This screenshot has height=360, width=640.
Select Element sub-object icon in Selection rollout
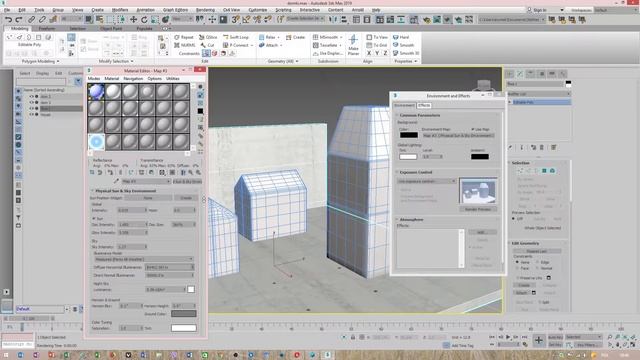(x=552, y=171)
